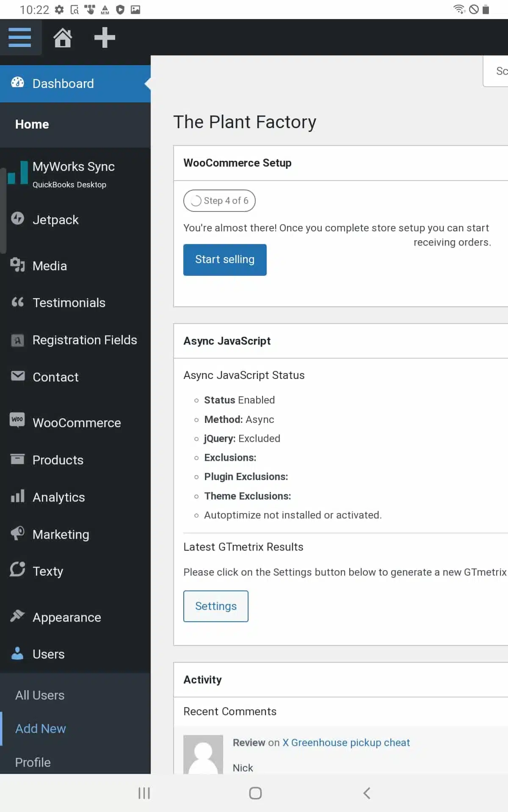Open the site home icon
The height and width of the screenshot is (812, 508).
pos(63,38)
